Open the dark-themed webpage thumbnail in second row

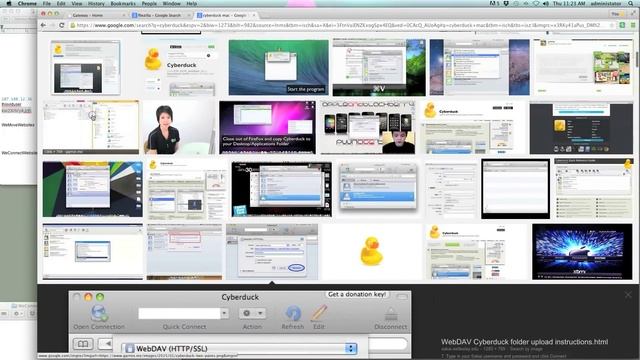click(581, 128)
